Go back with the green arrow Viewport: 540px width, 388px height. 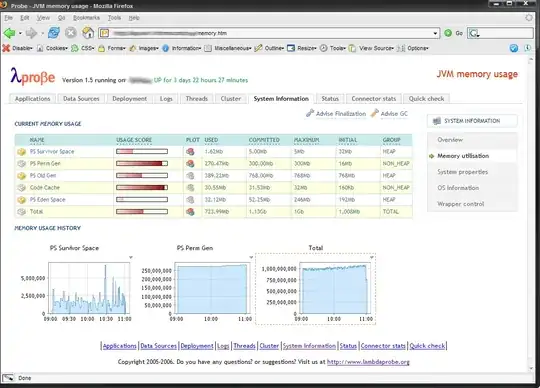pos(9,33)
